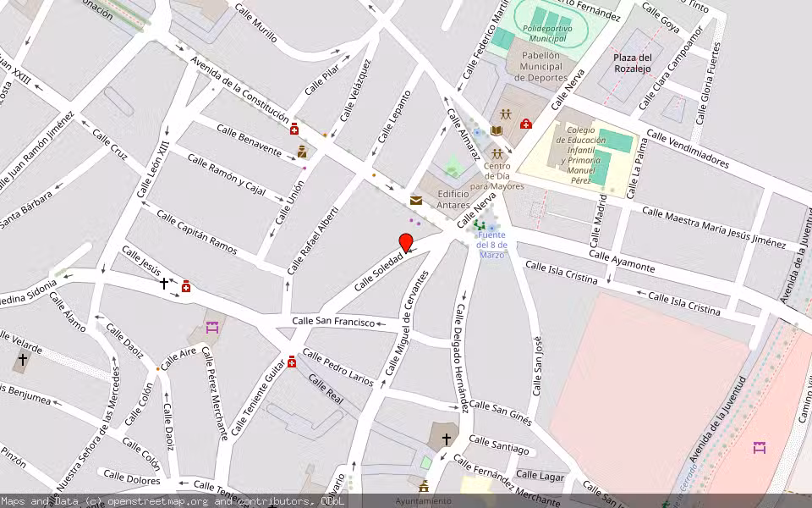Click the Calle Pérez Merchante label
The width and height of the screenshot is (812, 508).
point(215,393)
